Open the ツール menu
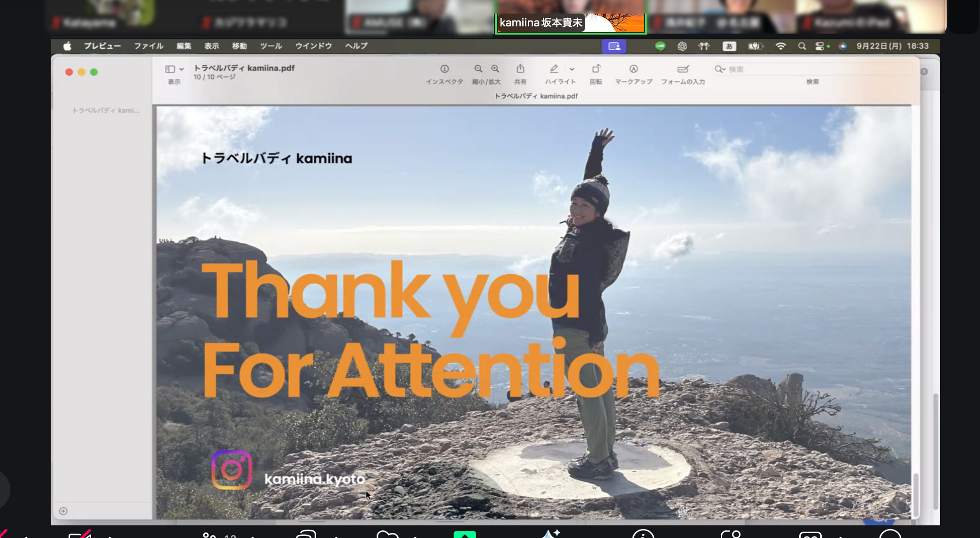Image resolution: width=980 pixels, height=538 pixels. coord(271,46)
